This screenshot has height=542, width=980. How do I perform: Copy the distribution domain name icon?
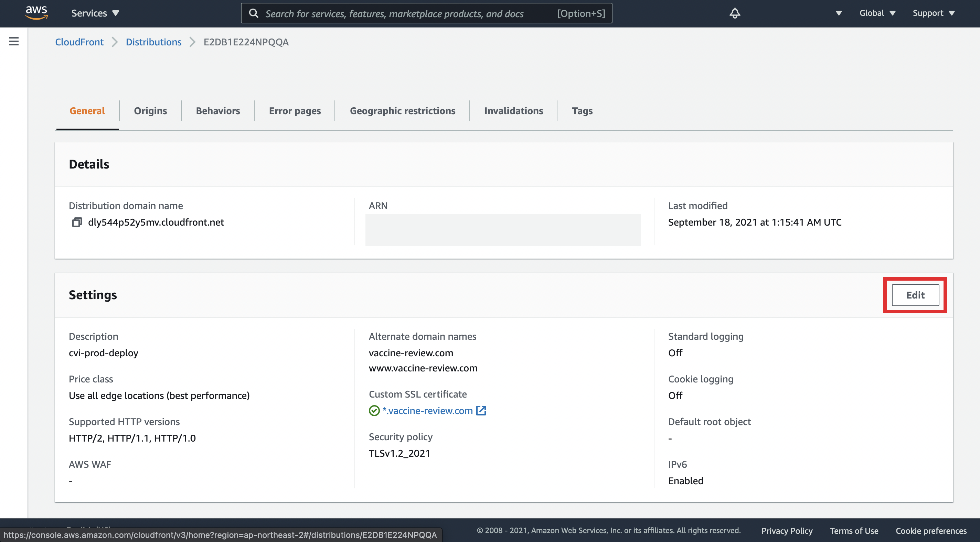coord(77,222)
